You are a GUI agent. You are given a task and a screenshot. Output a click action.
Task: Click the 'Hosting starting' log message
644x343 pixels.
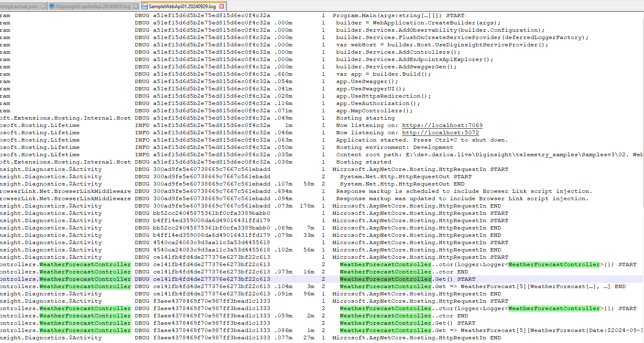pos(365,118)
